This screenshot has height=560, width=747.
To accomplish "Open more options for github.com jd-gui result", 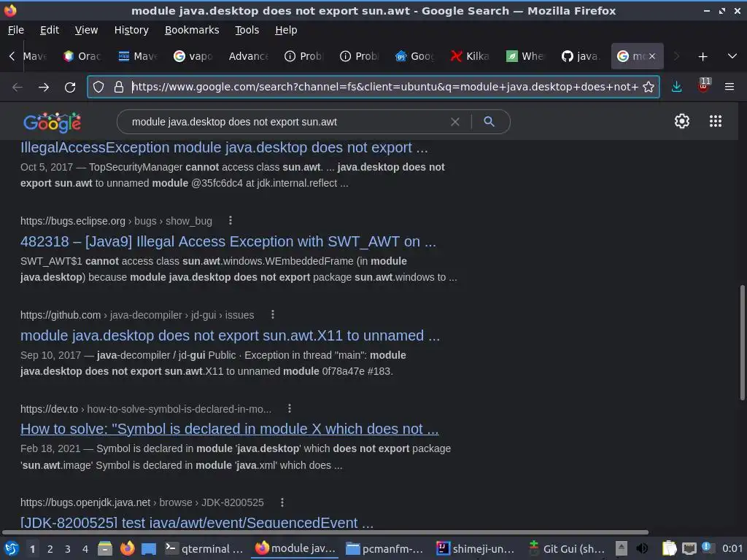I will click(x=273, y=314).
